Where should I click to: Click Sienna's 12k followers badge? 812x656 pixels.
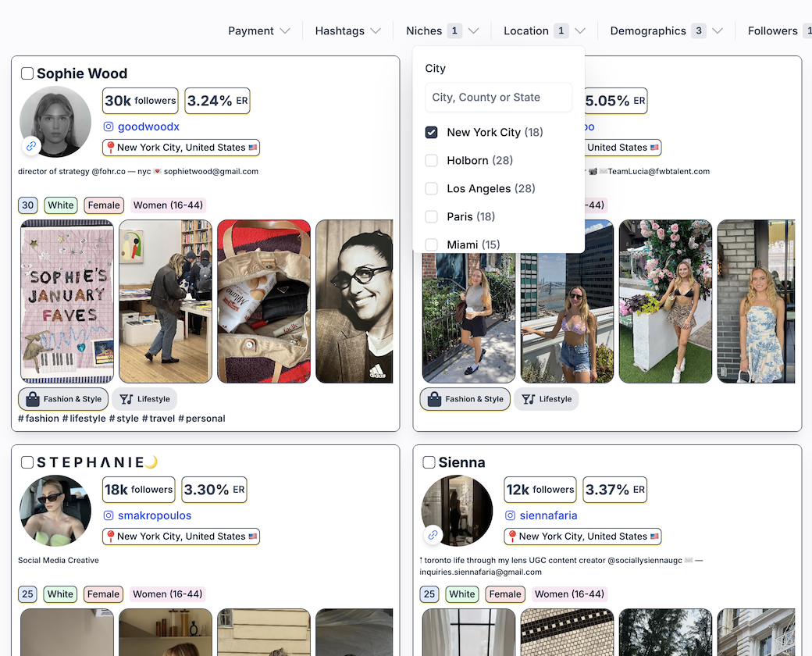[x=540, y=490]
